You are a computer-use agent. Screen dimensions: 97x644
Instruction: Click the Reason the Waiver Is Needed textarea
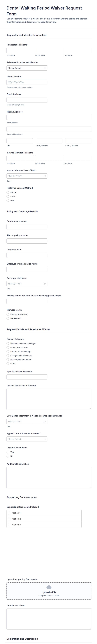coord(49,399)
